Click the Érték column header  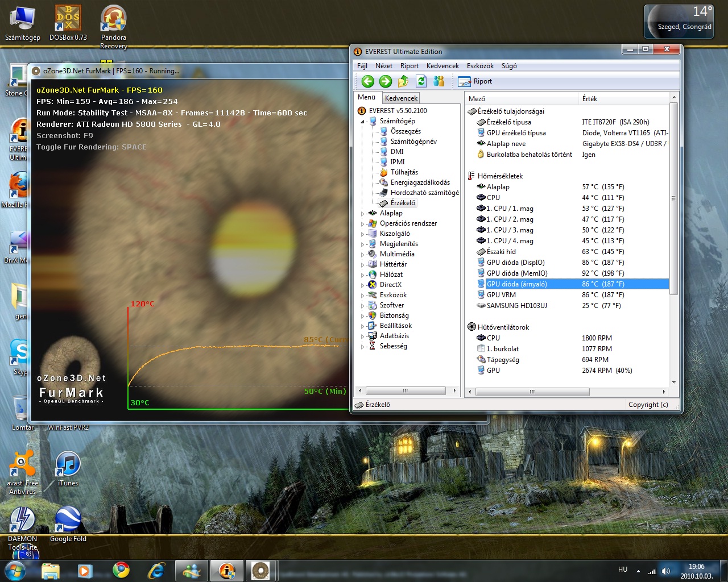(624, 99)
